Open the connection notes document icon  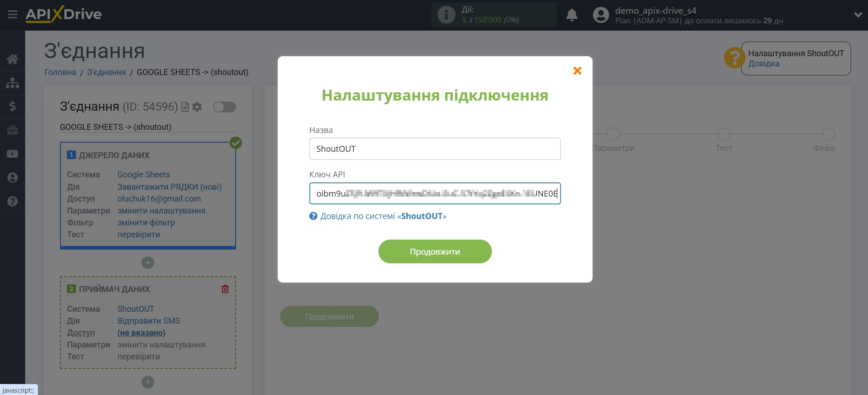coord(185,107)
